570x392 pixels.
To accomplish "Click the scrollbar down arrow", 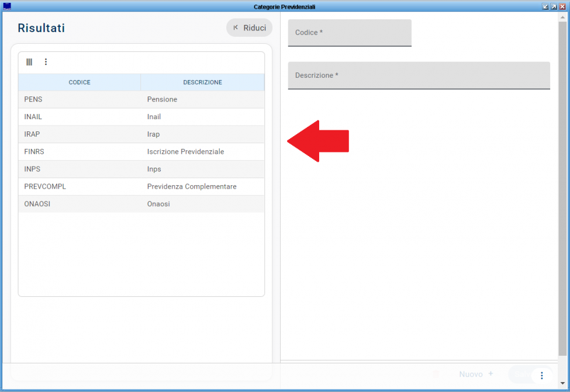I will pyautogui.click(x=562, y=383).
